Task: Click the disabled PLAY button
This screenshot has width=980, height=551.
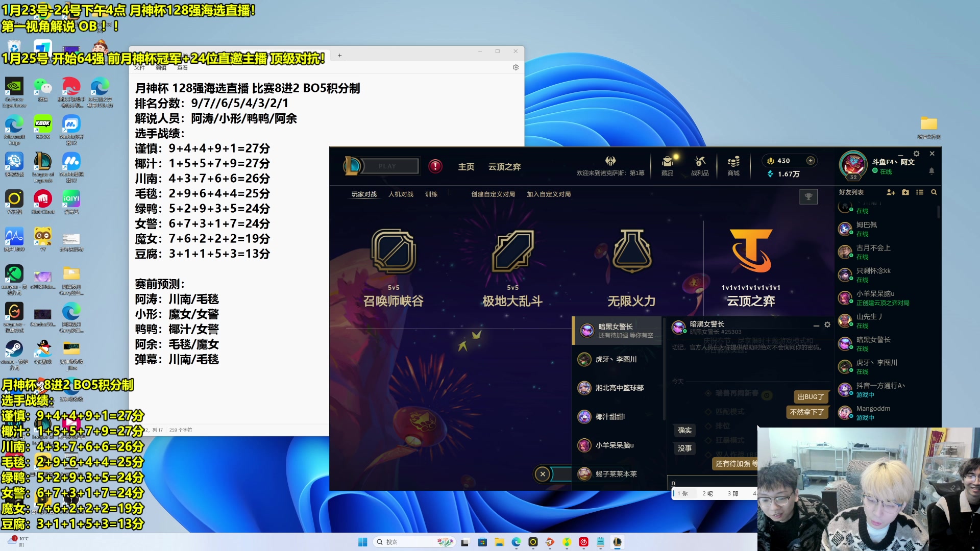Action: [387, 166]
